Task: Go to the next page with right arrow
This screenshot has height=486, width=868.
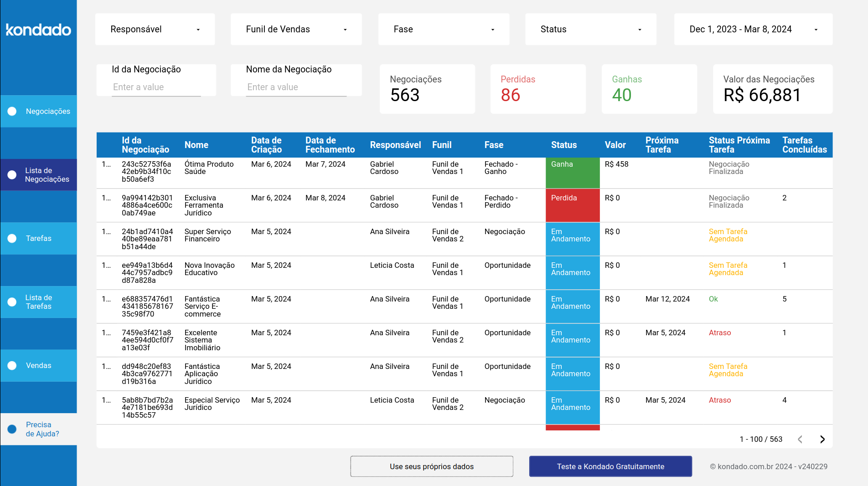Action: [823, 439]
